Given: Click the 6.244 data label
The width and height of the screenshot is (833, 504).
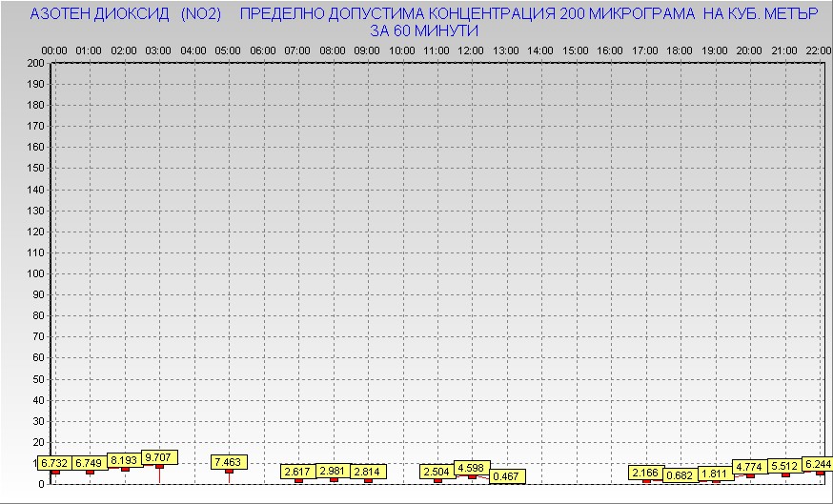Looking at the screenshot, I should click(x=817, y=464).
